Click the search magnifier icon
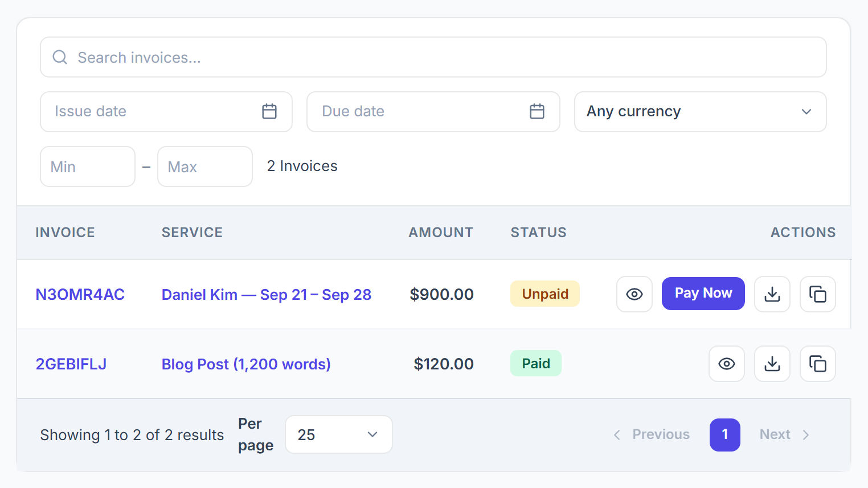The image size is (868, 488). 60,57
